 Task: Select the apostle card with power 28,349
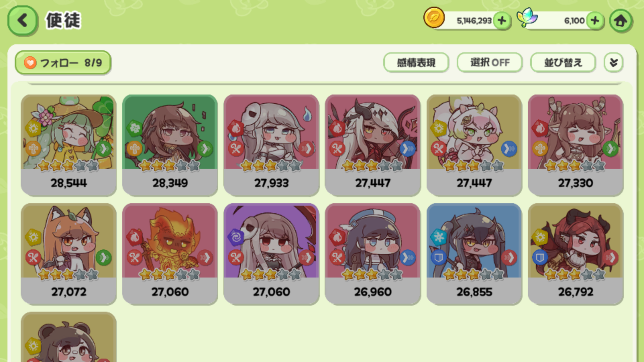[170, 145]
